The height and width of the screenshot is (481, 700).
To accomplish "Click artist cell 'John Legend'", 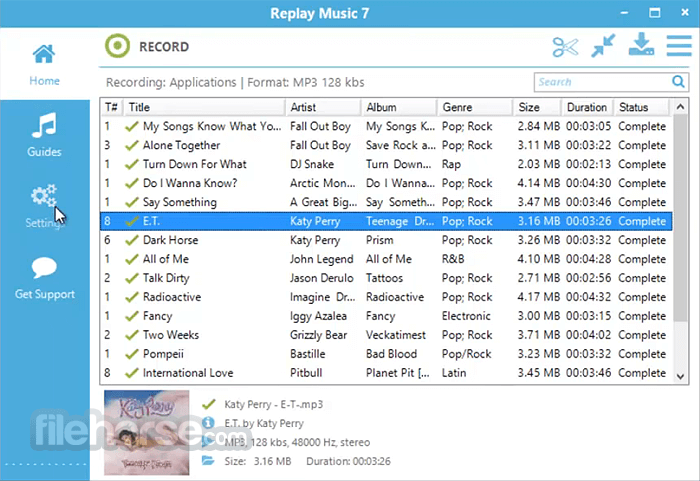I will tap(321, 259).
